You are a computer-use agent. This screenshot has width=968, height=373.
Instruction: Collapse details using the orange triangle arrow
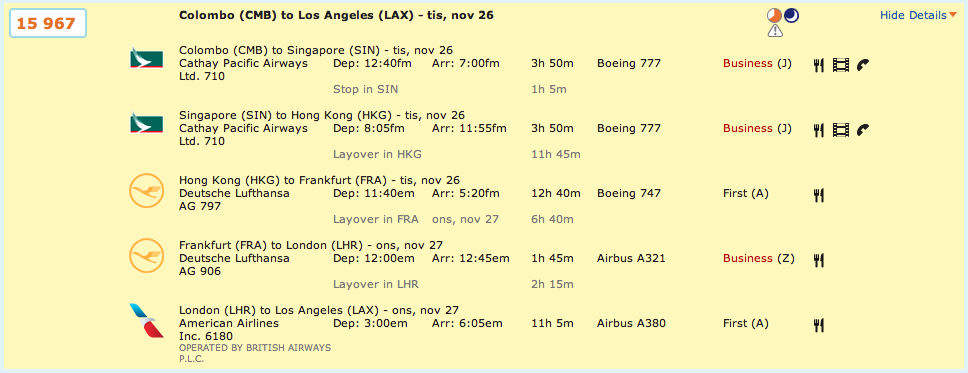953,16
